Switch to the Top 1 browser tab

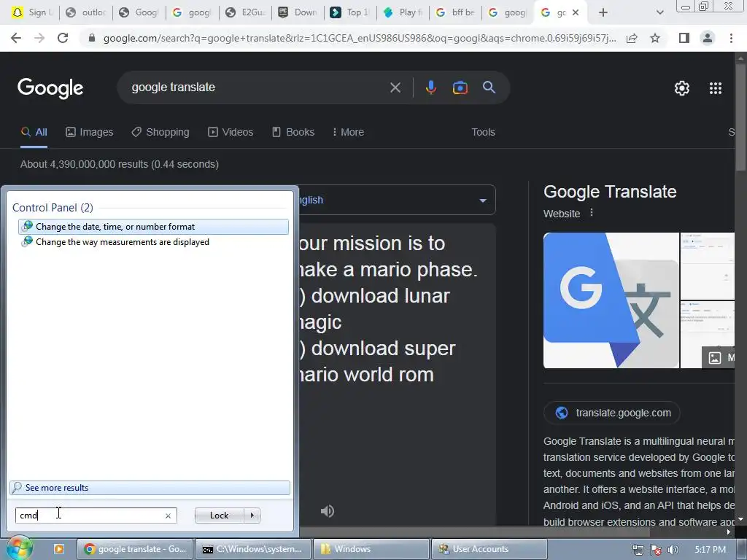[349, 12]
